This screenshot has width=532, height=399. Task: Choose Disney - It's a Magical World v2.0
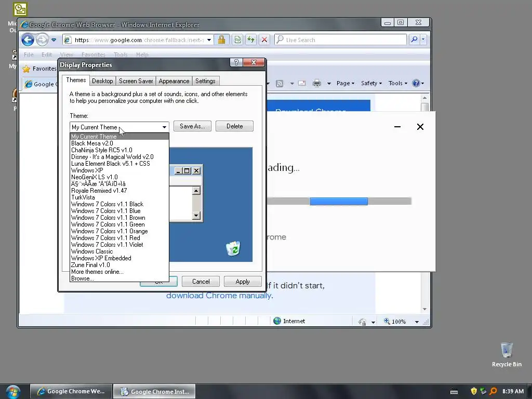pyautogui.click(x=119, y=157)
